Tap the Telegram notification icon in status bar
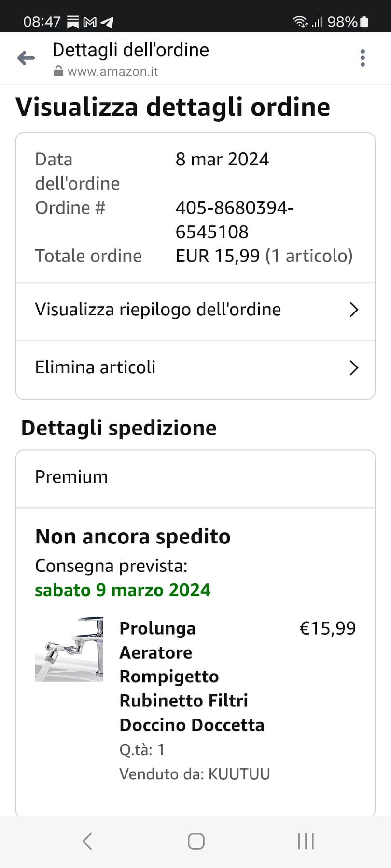The width and height of the screenshot is (391, 868). coord(107,22)
